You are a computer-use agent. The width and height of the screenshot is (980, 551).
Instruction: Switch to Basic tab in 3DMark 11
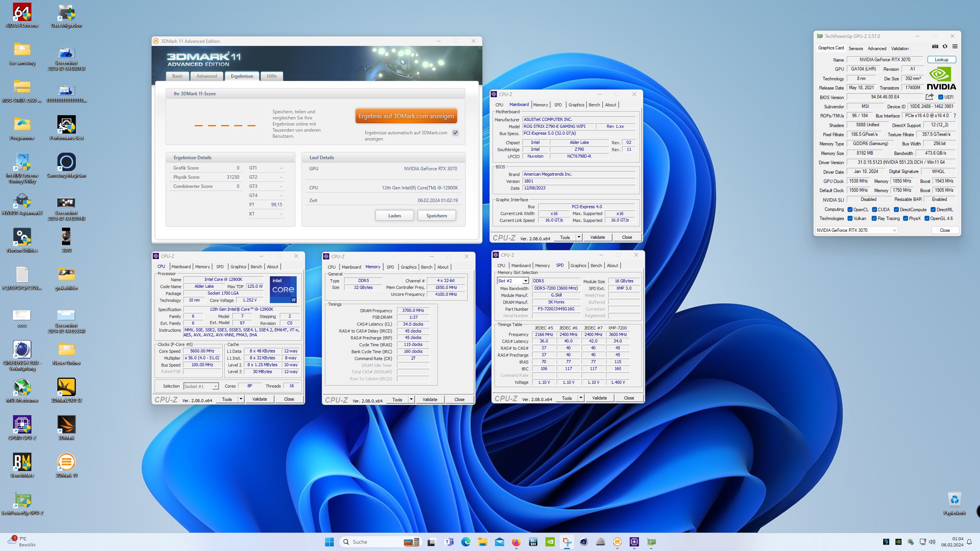[178, 76]
